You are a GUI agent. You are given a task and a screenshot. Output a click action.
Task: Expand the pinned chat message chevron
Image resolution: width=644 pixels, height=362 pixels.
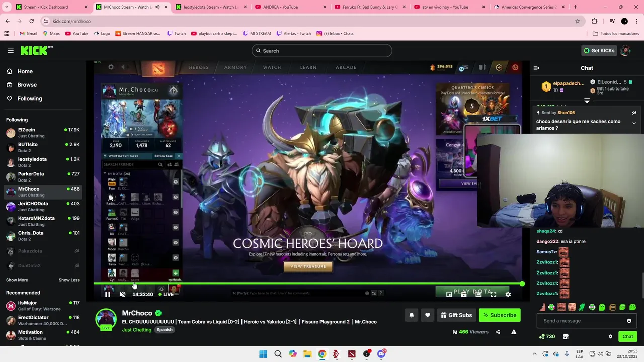(634, 123)
